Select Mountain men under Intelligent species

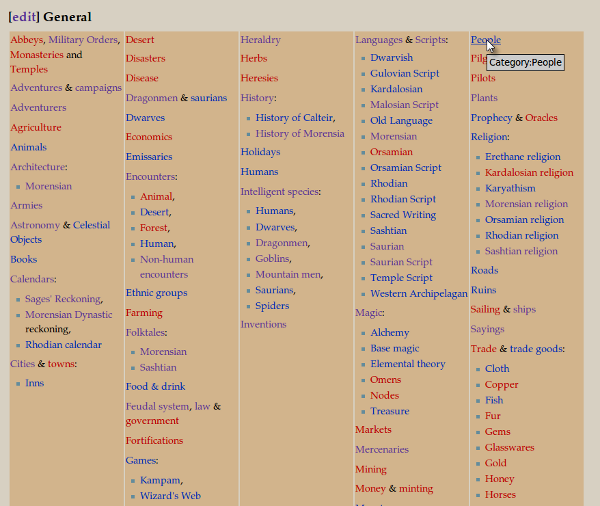(x=288, y=274)
